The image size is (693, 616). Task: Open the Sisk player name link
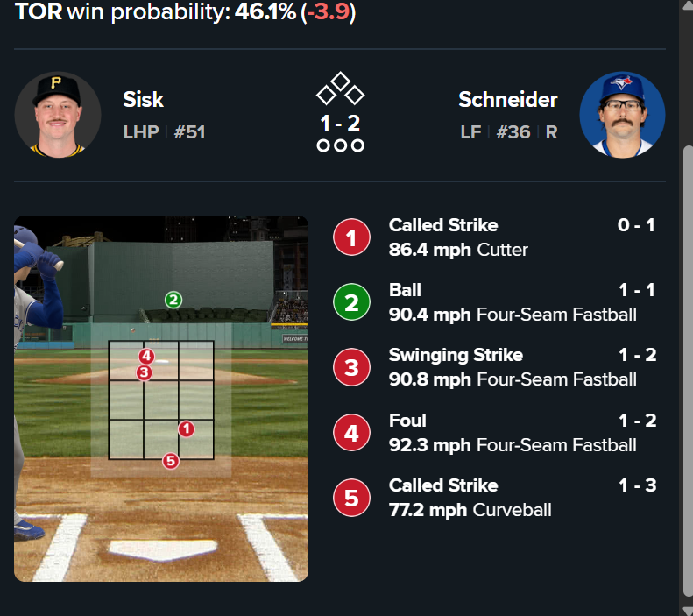(x=144, y=100)
